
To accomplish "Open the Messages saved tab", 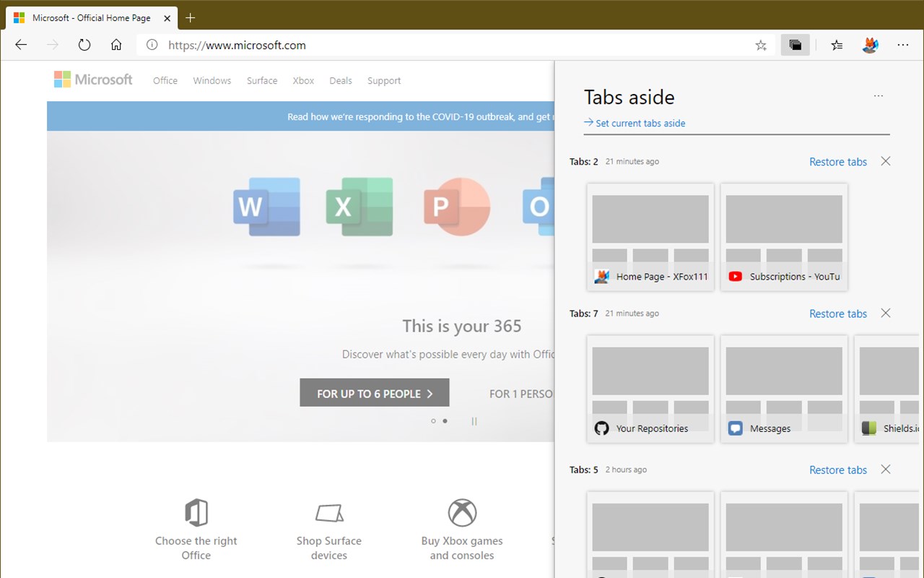I will (x=784, y=389).
